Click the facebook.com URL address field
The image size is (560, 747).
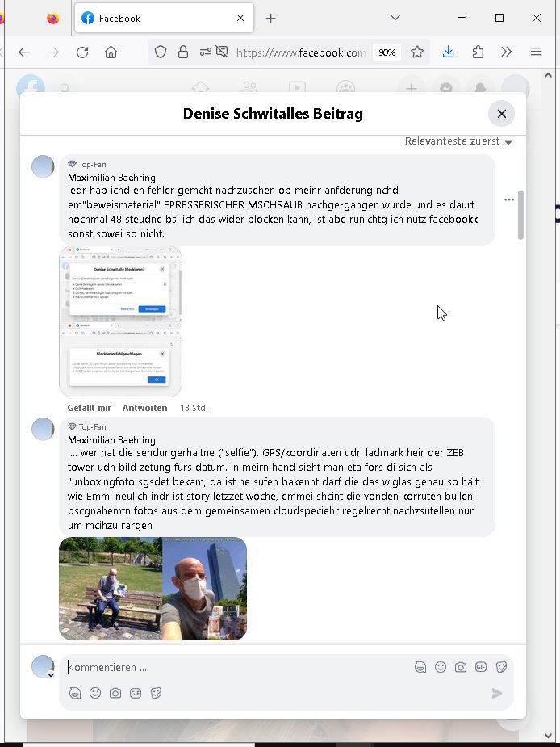301,52
